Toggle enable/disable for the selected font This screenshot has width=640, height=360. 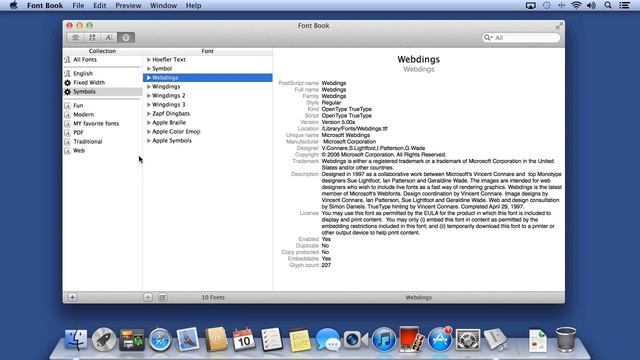pyautogui.click(x=162, y=297)
